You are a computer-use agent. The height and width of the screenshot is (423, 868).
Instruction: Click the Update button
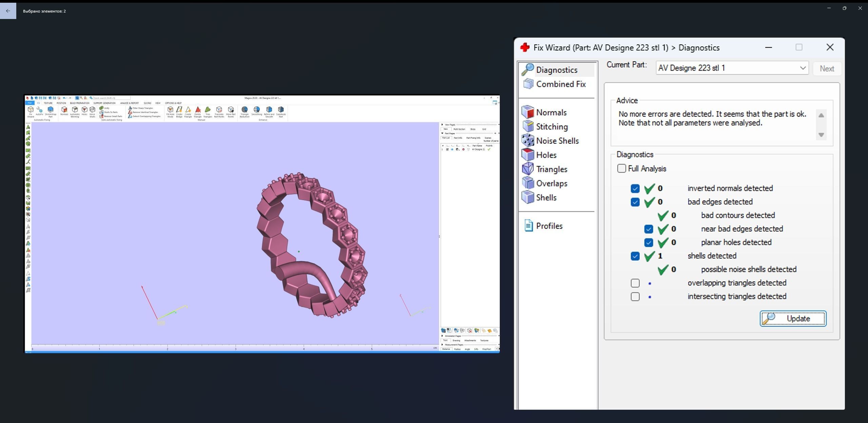point(793,319)
